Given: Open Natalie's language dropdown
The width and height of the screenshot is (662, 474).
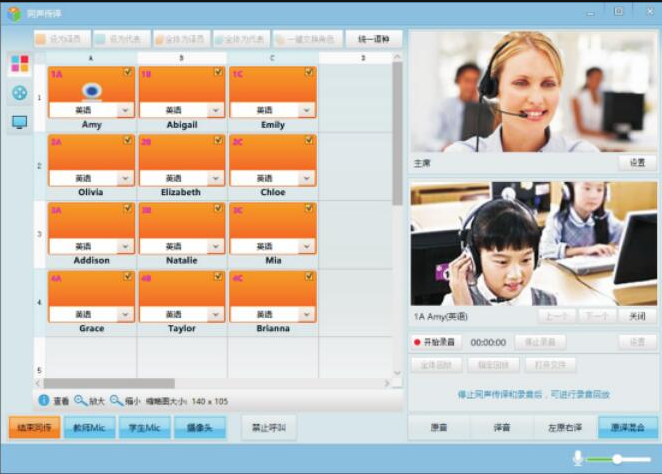Looking at the screenshot, I should coord(216,246).
